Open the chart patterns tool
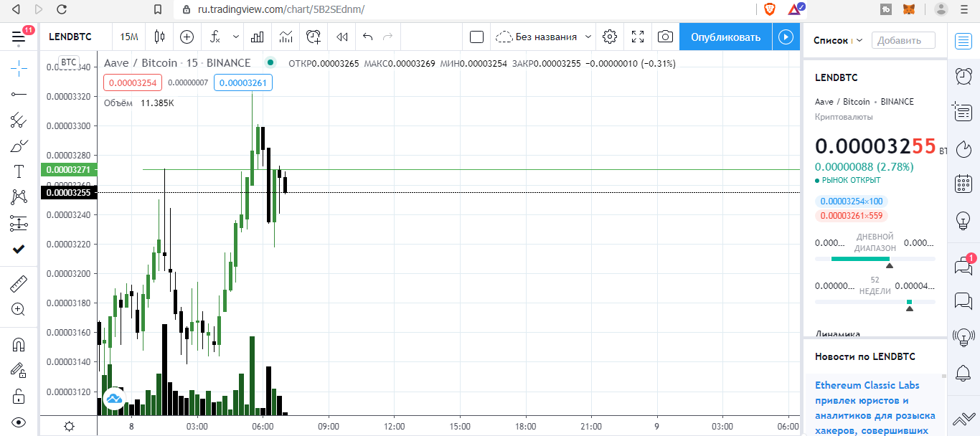Image resolution: width=980 pixels, height=436 pixels. point(19,197)
